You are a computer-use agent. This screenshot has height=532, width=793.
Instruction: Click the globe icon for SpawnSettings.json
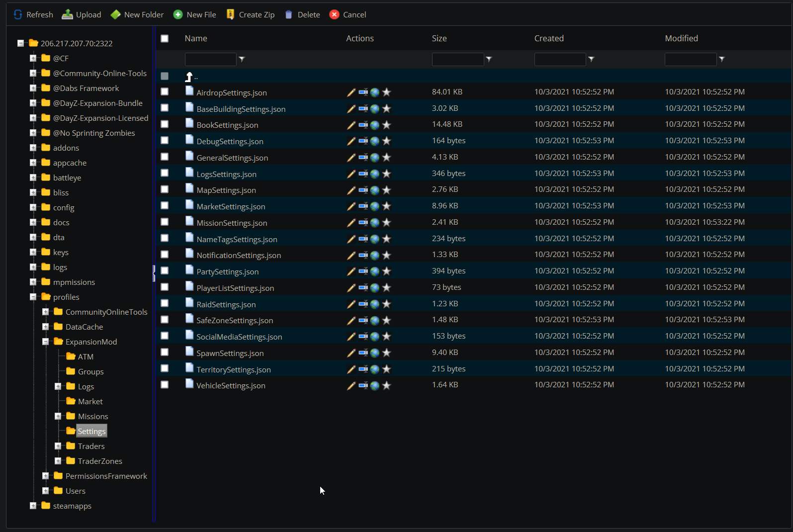click(x=375, y=353)
